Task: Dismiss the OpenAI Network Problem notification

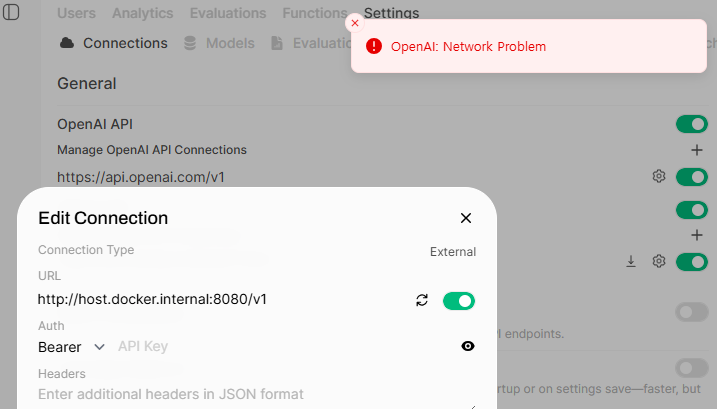Action: pos(355,23)
